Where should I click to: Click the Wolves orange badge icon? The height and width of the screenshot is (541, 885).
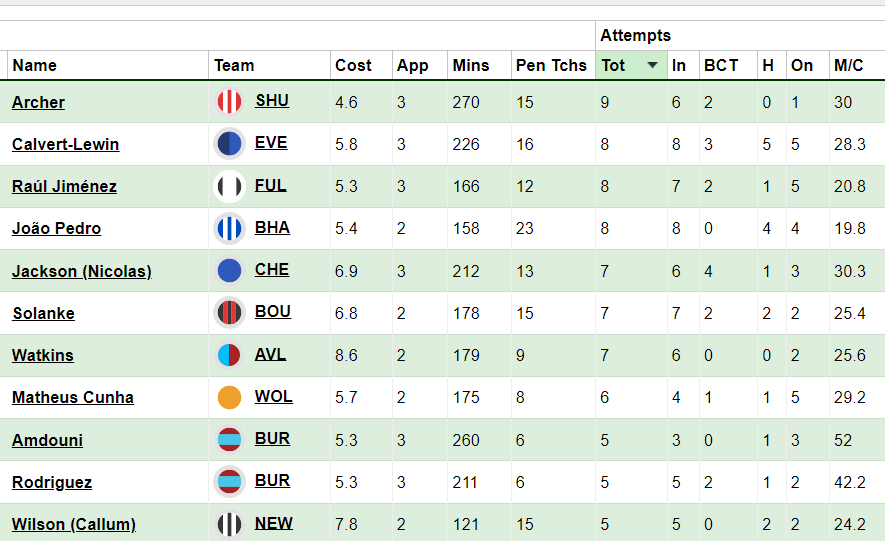point(230,397)
